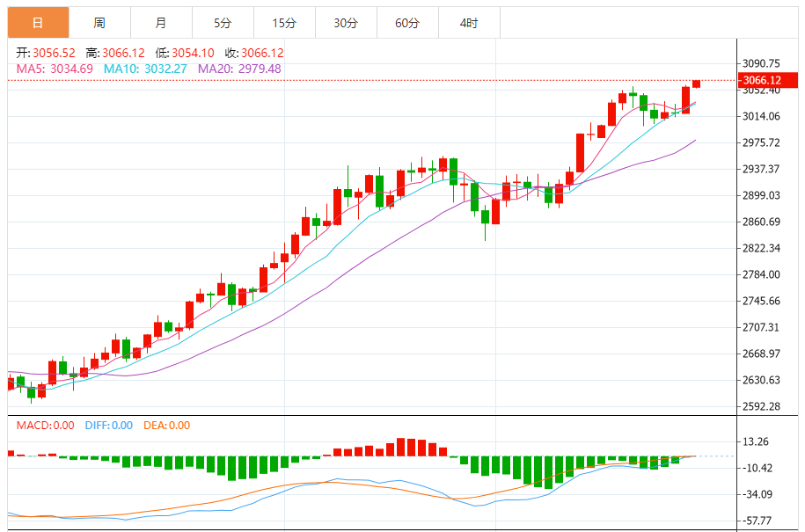Switch to the 5分 interval tab
Image resolution: width=805 pixels, height=532 pixels.
click(x=223, y=22)
